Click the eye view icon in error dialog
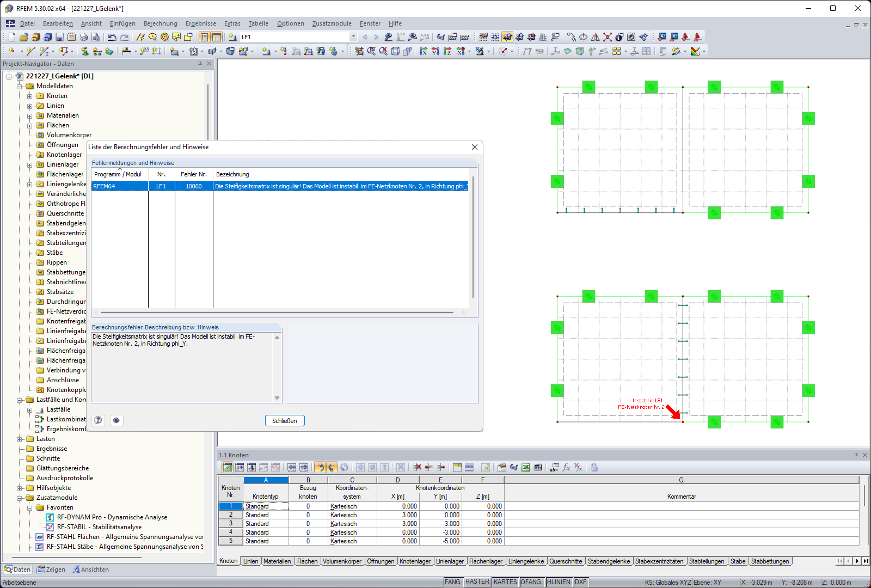This screenshot has height=588, width=871. 116,420
